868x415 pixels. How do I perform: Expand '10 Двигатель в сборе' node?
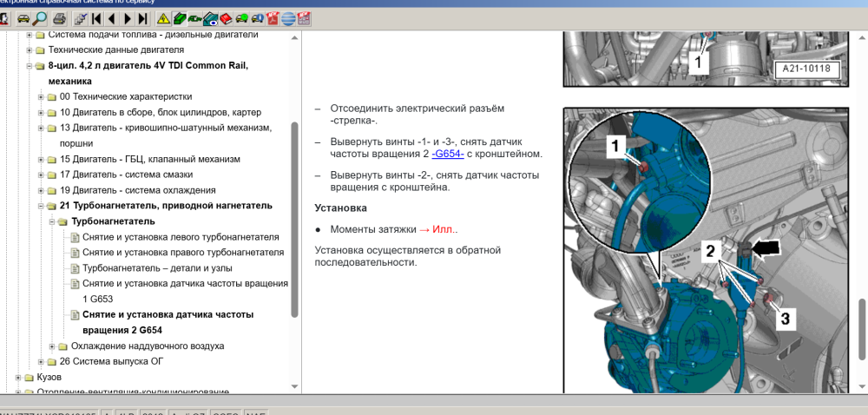pos(41,112)
